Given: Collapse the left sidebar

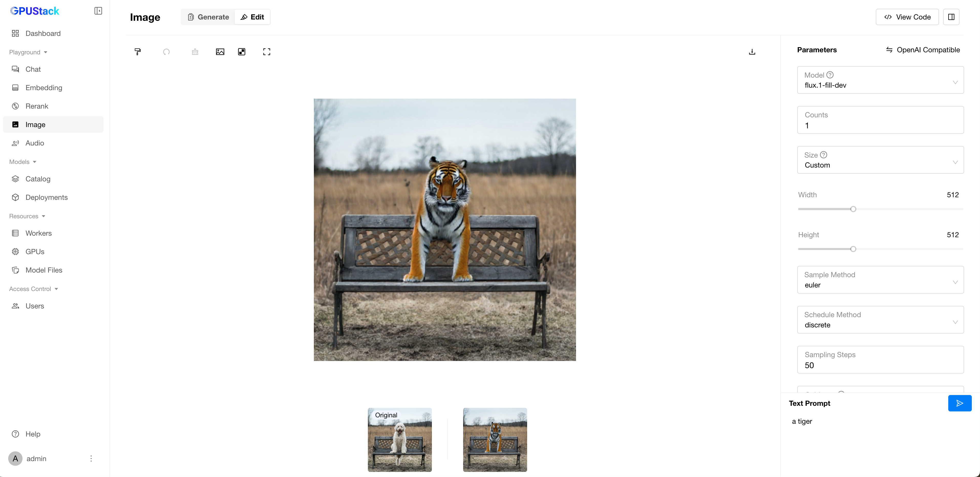Looking at the screenshot, I should [x=98, y=11].
